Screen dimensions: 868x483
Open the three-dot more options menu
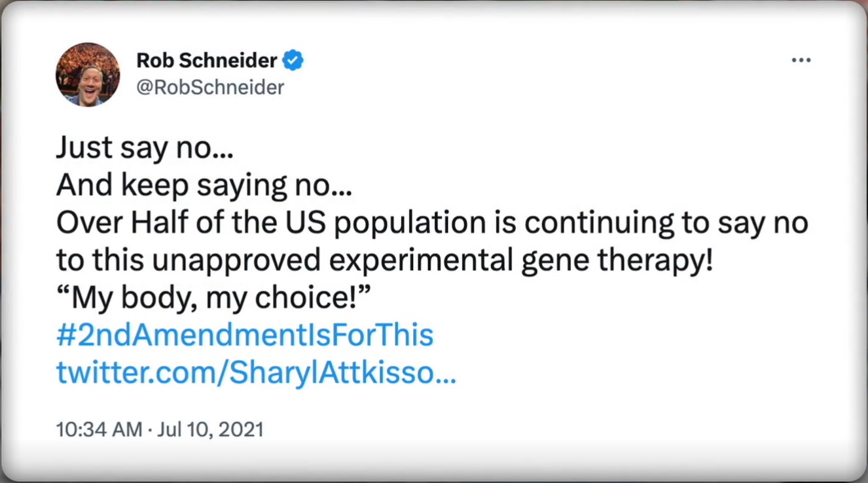pyautogui.click(x=801, y=60)
